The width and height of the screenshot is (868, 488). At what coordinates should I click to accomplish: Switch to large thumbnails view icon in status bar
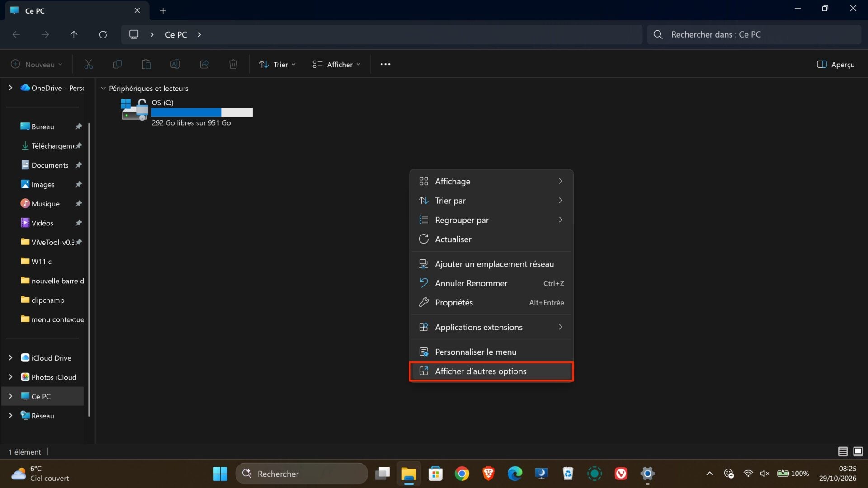pyautogui.click(x=858, y=451)
